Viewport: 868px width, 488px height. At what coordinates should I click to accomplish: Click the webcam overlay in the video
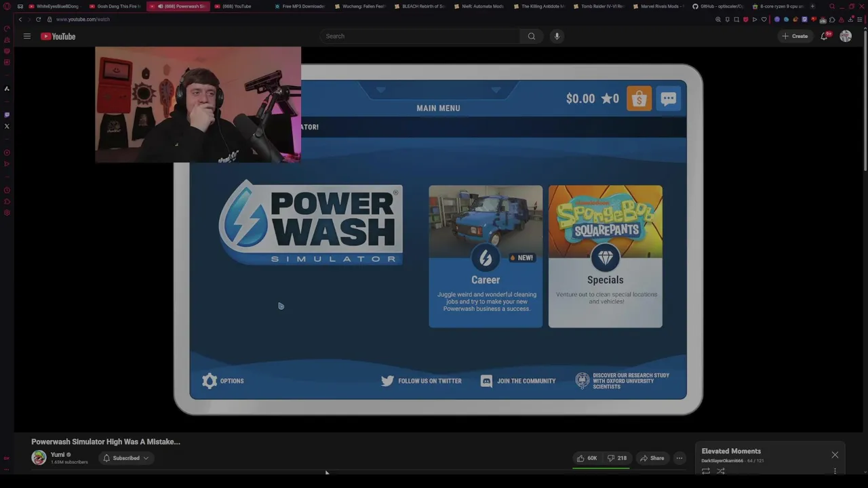point(198,104)
